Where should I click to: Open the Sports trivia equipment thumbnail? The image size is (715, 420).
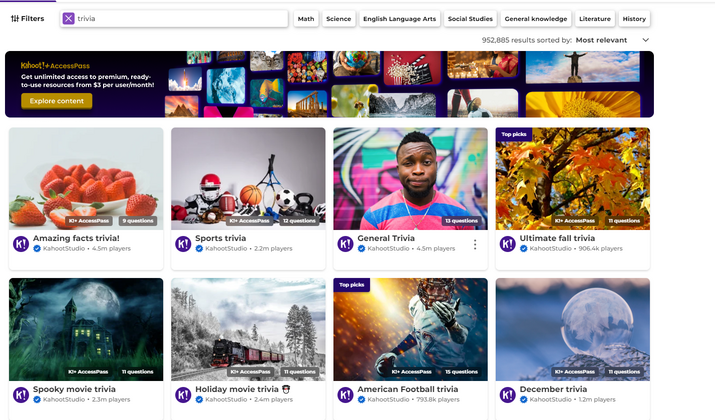coord(249,179)
